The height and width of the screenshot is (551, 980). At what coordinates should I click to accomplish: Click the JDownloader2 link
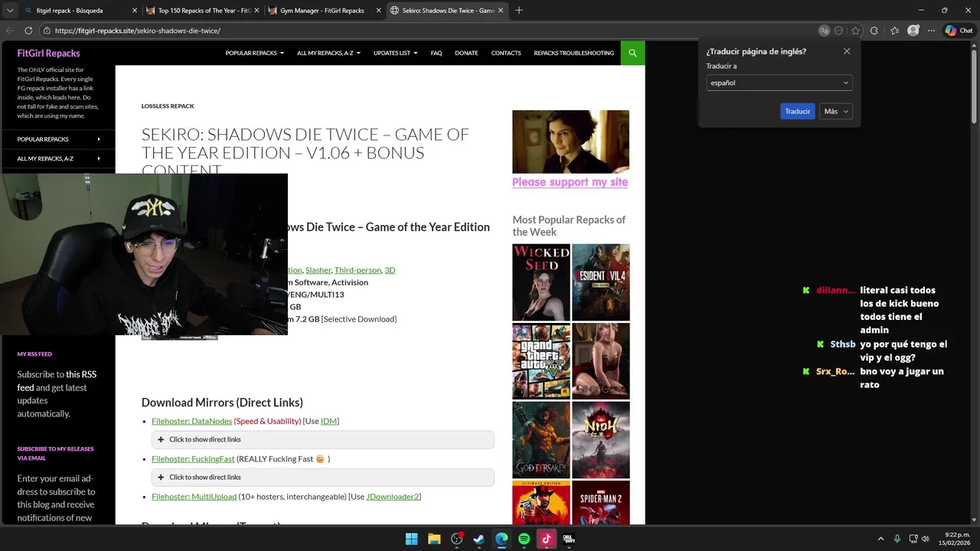[x=393, y=496]
